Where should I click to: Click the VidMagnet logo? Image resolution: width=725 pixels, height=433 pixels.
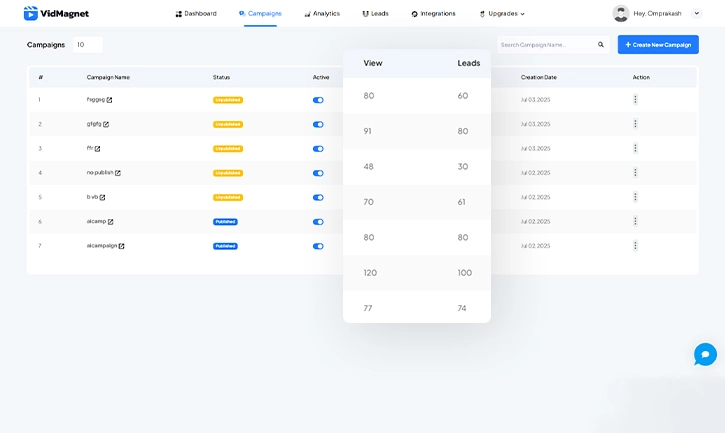pyautogui.click(x=56, y=13)
